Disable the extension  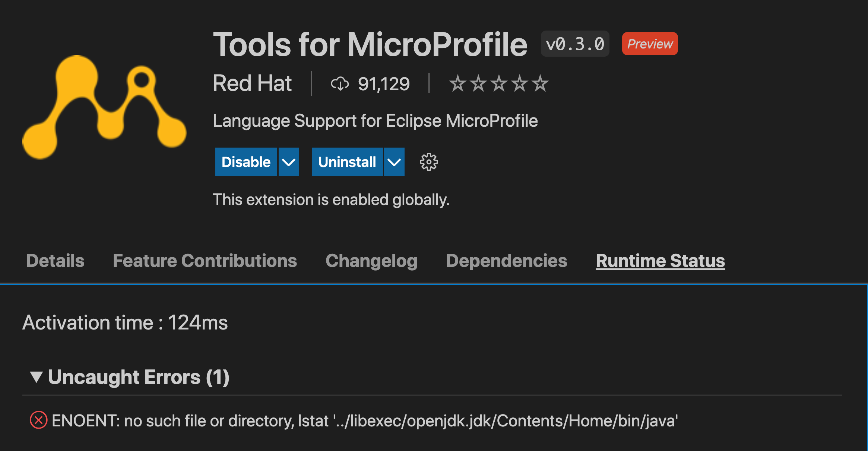(x=246, y=162)
